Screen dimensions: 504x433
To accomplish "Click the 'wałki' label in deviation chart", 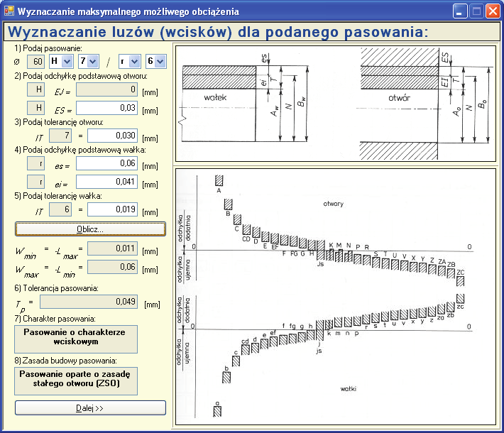I will coord(349,389).
